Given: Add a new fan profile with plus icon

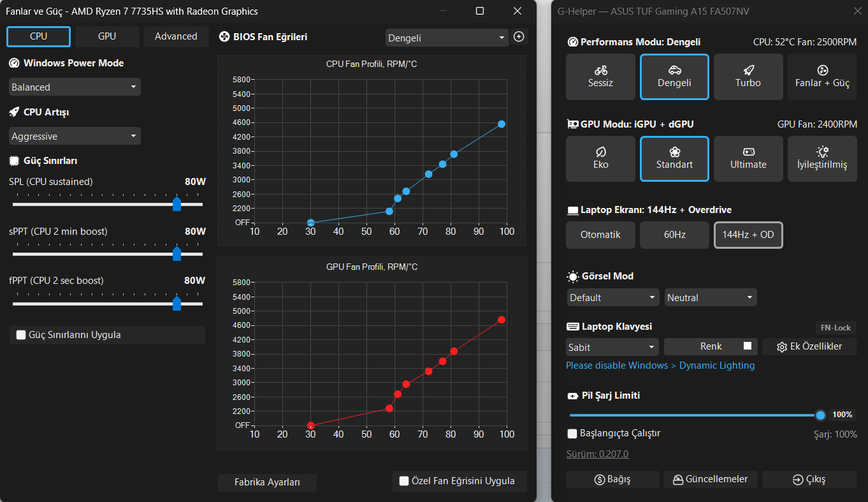Looking at the screenshot, I should [x=519, y=37].
